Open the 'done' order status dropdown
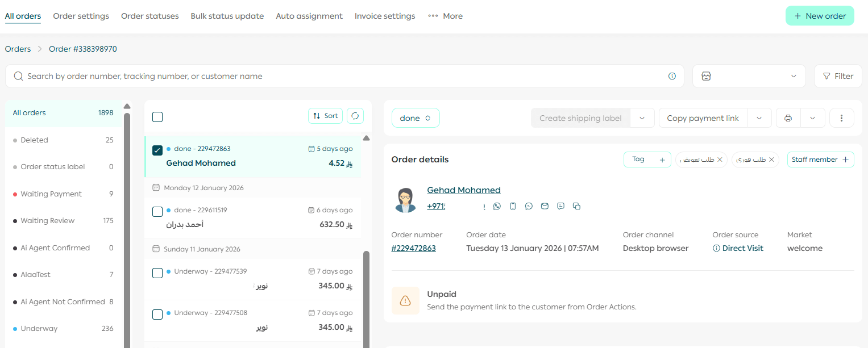The image size is (868, 348). coord(416,118)
